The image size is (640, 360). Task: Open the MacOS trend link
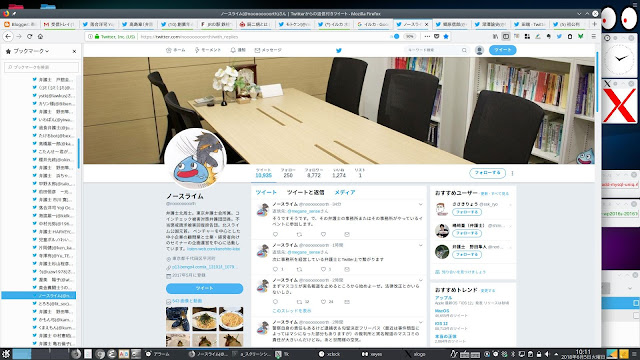click(442, 311)
